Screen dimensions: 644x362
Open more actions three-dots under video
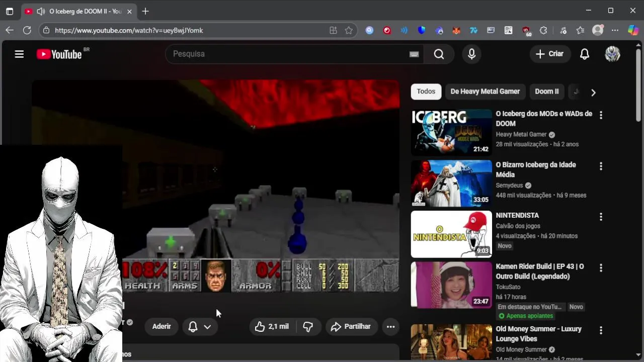coord(390,326)
